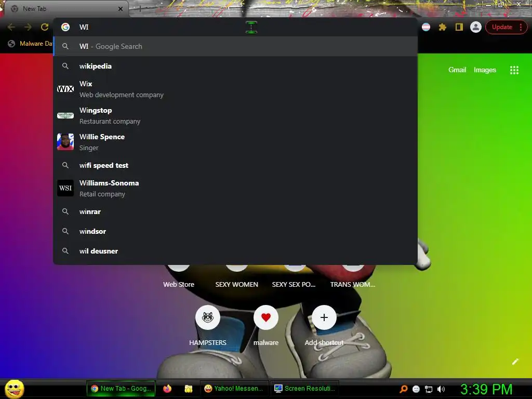The width and height of the screenshot is (532, 399).
Task: Switch to Screen Resolution taskbar item
Action: coord(305,389)
